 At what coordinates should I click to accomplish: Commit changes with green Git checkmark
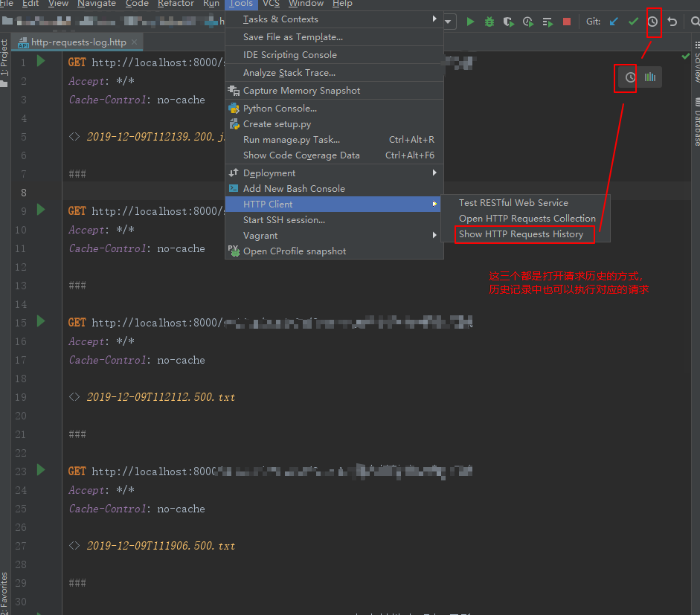(x=633, y=22)
